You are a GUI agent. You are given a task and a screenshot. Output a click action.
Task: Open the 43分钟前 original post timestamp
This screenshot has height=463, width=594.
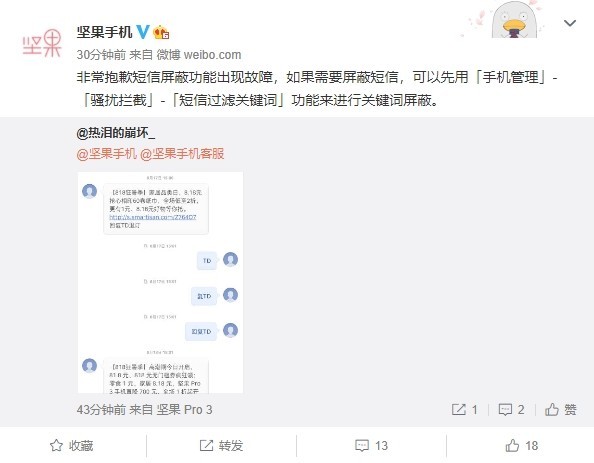pyautogui.click(x=101, y=410)
